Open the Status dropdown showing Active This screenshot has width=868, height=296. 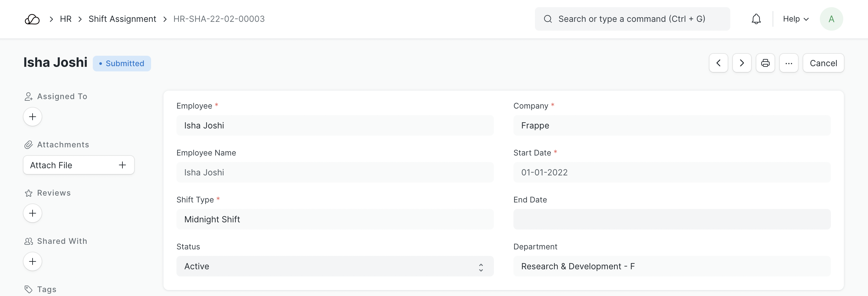335,266
